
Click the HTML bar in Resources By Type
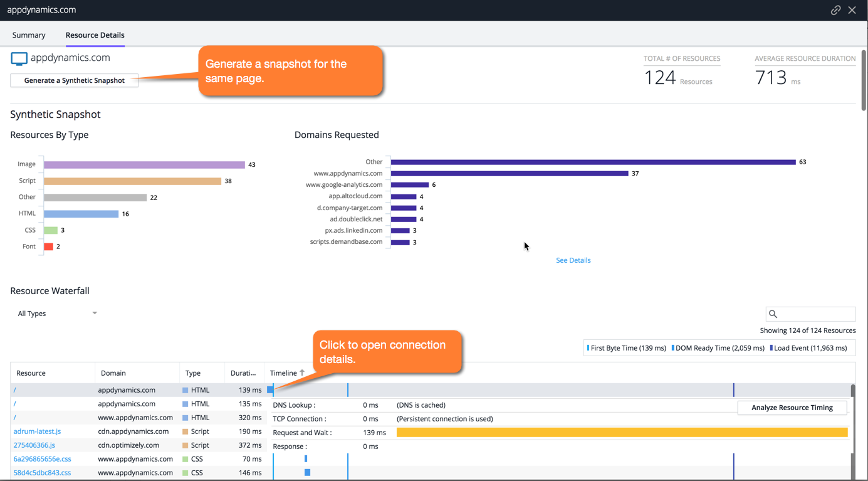[x=81, y=214]
